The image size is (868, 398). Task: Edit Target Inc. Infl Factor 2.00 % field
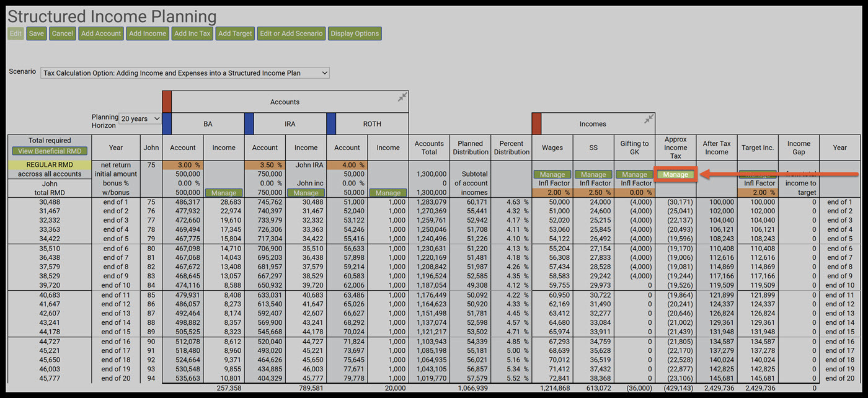758,193
